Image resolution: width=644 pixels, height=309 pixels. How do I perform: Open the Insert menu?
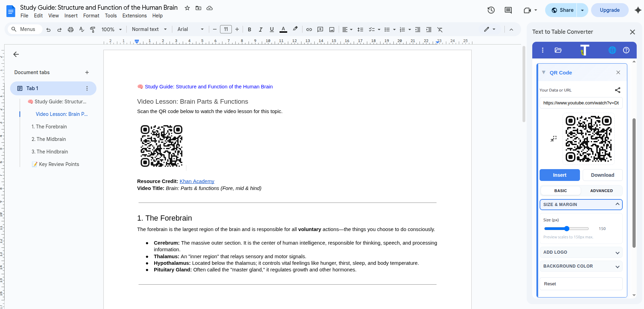tap(71, 16)
